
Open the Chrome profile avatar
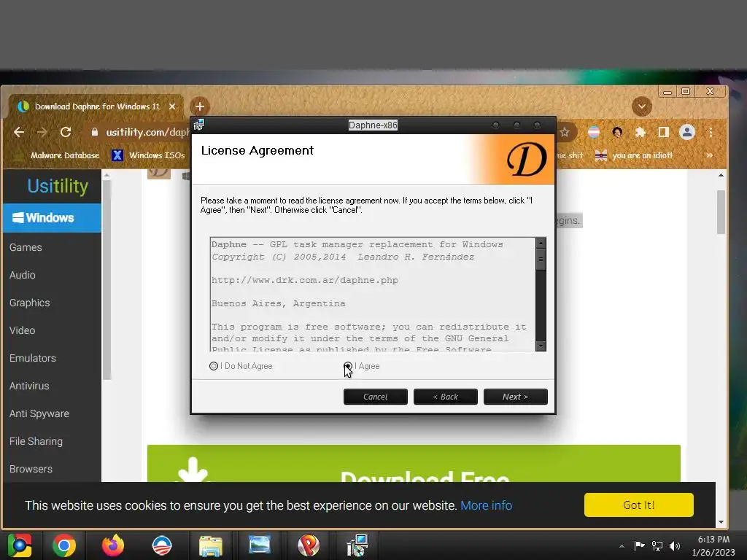[687, 132]
